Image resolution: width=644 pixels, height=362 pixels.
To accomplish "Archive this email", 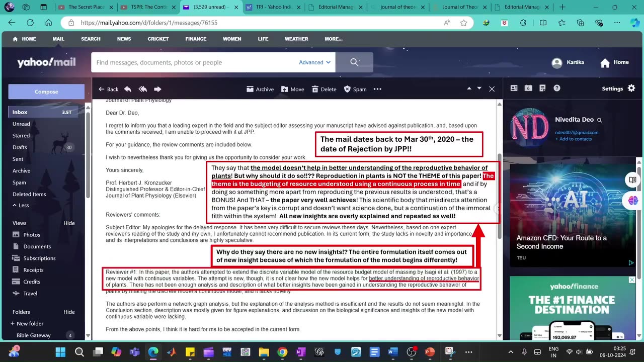I will pos(260,89).
